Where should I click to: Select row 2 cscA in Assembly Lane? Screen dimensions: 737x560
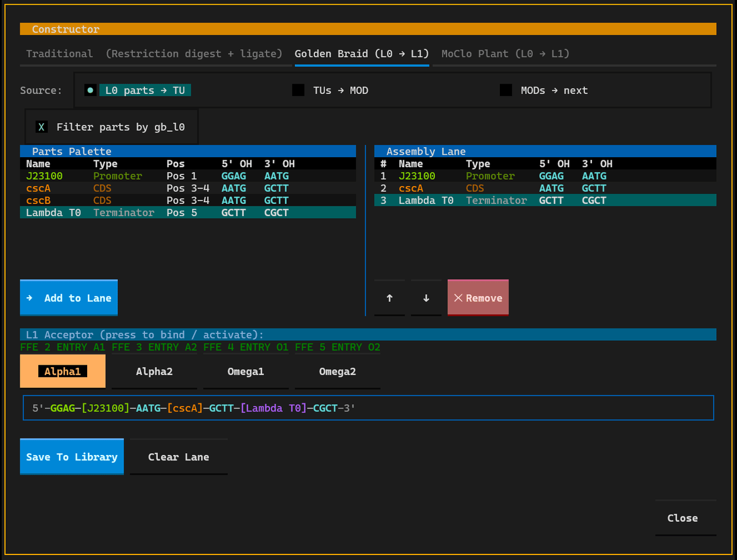[x=545, y=189]
